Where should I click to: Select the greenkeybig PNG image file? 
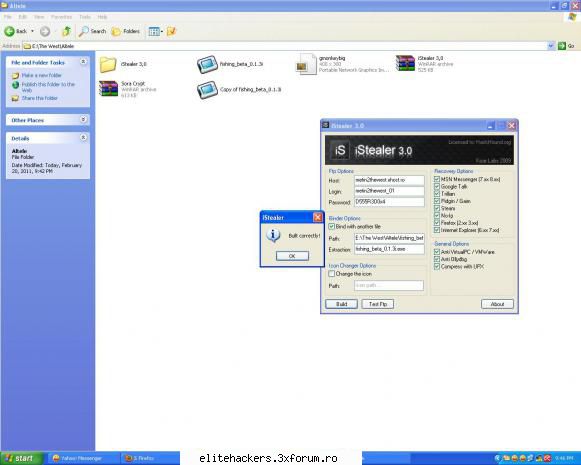(x=305, y=64)
